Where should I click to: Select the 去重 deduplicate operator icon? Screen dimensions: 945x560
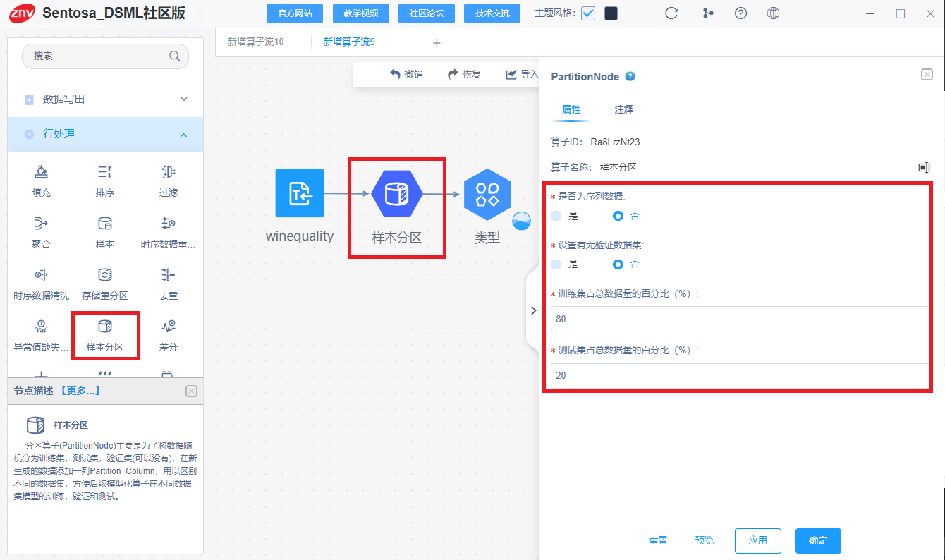pyautogui.click(x=168, y=274)
